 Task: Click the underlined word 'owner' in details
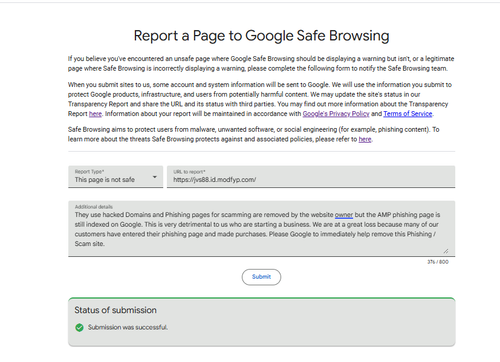point(344,215)
